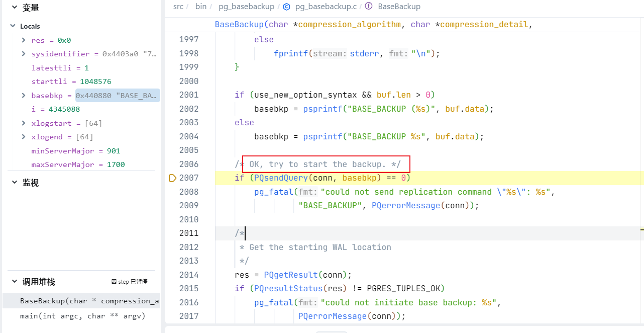Expand the sysidentifier variable
644x333 pixels.
coord(24,54)
